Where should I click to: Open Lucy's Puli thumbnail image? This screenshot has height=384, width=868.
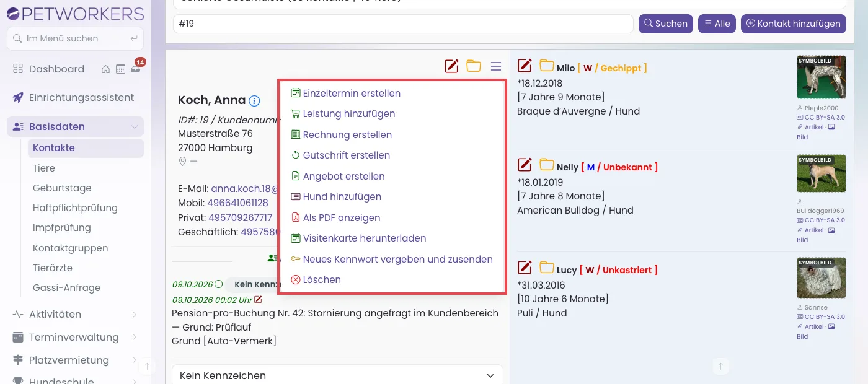(821, 278)
